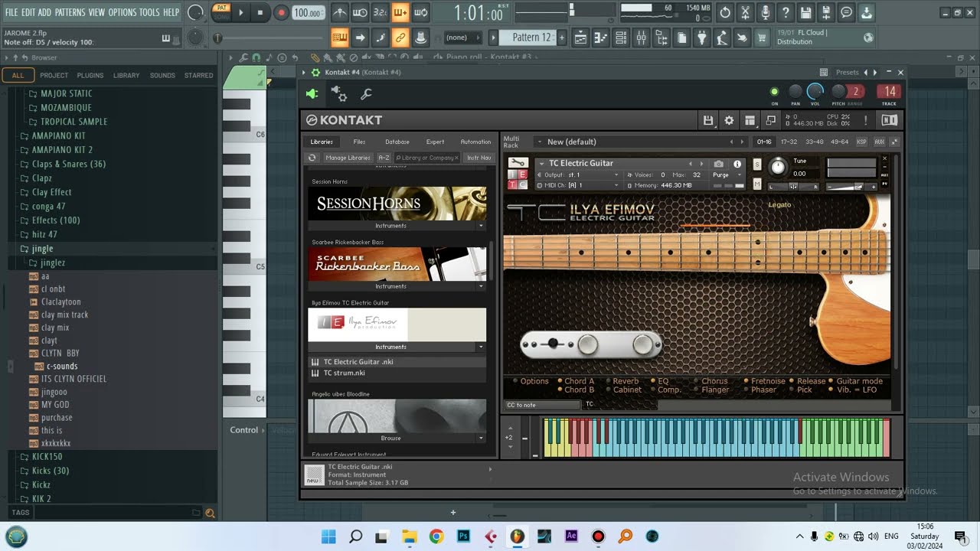980x551 pixels.
Task: Click the Manage Libraries button
Action: pyautogui.click(x=348, y=158)
